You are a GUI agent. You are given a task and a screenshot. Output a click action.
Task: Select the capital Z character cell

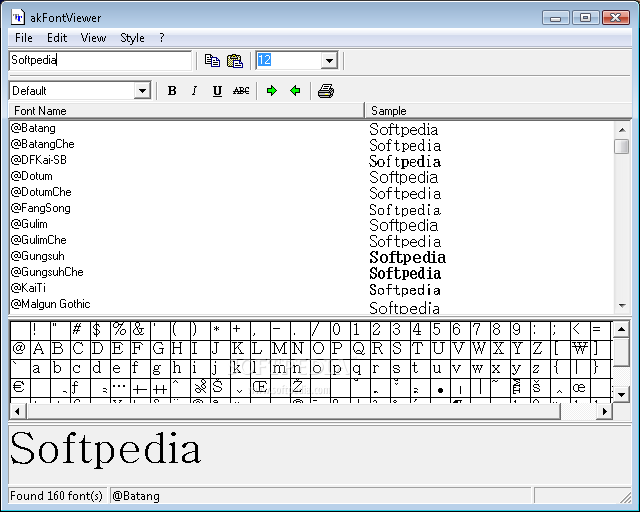(x=538, y=349)
